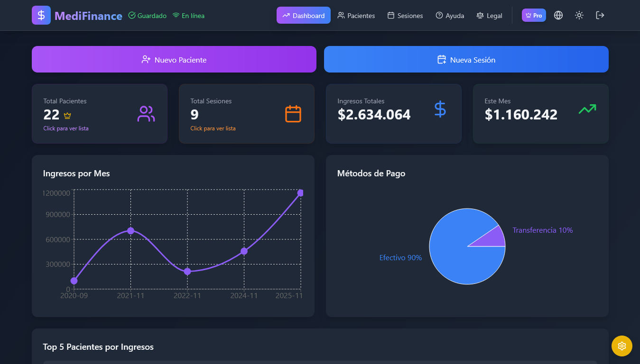This screenshot has height=364, width=640.
Task: Open the Sesiones tab
Action: pos(405,16)
